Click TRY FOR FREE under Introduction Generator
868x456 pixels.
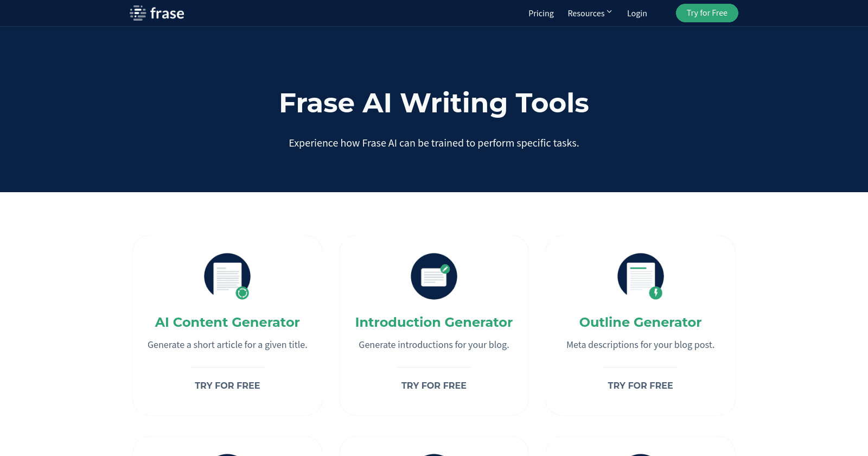(x=434, y=385)
